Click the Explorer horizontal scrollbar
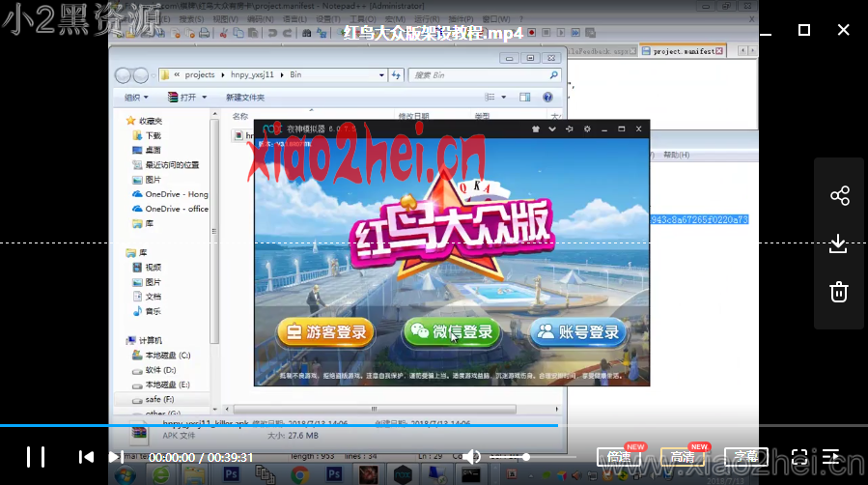The height and width of the screenshot is (485, 868). (x=375, y=409)
